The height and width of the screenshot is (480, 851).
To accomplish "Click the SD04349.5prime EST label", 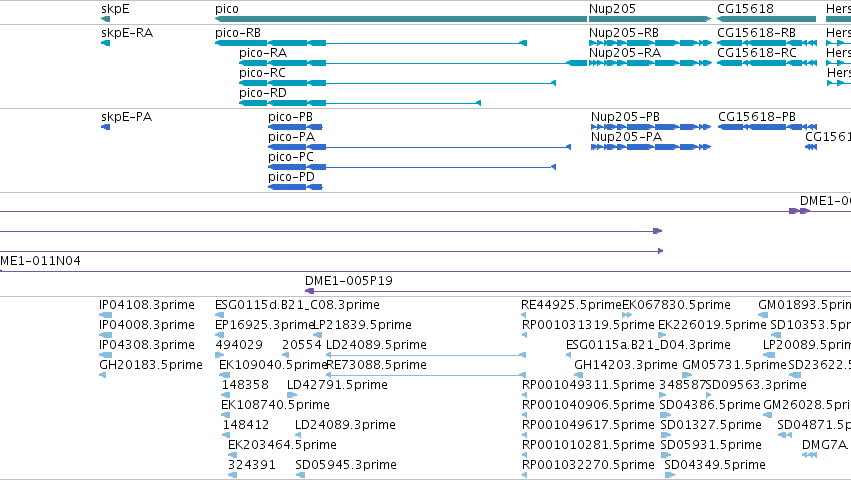I will pos(715,465).
